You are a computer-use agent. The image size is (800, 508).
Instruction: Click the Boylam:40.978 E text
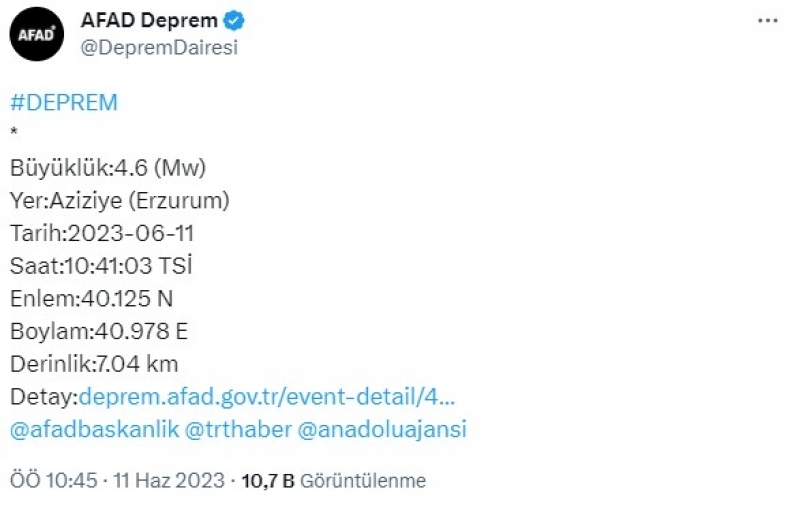click(100, 332)
